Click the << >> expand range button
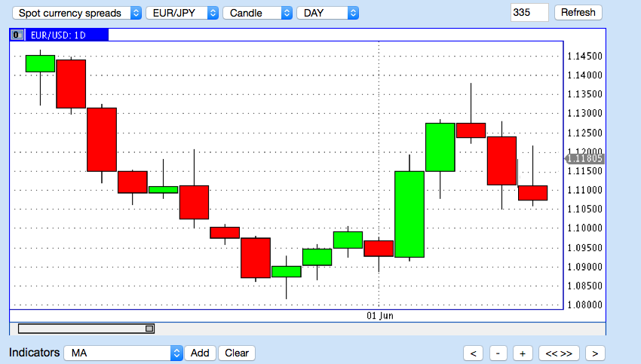This screenshot has height=364, width=641. click(559, 353)
